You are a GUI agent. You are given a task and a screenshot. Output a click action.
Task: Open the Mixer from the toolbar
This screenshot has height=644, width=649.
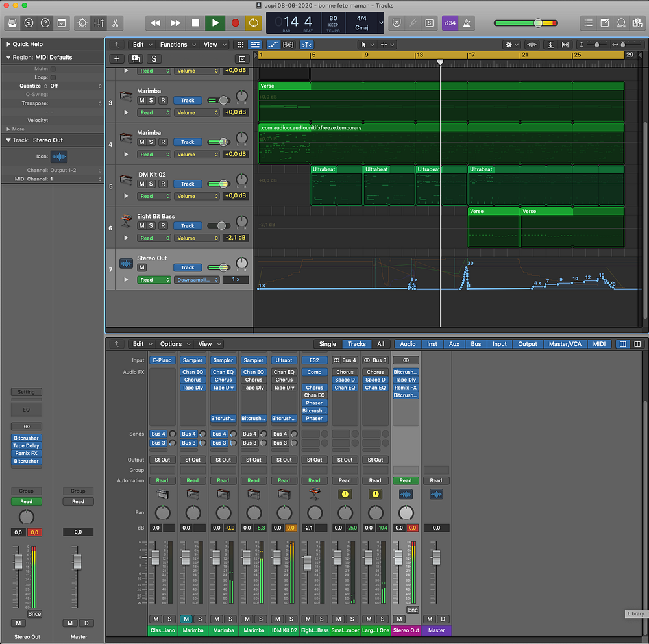click(x=99, y=23)
